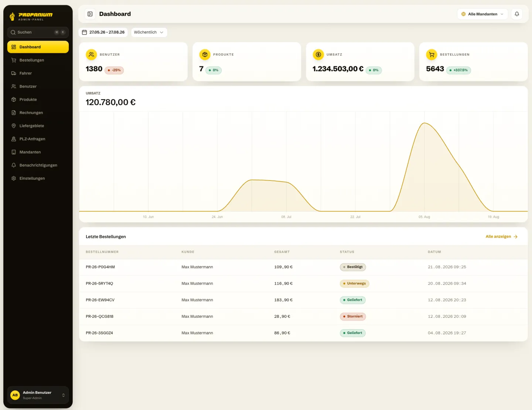Click the arrow next to Alle anzeigen
Image resolution: width=532 pixels, height=410 pixels.
tap(516, 237)
